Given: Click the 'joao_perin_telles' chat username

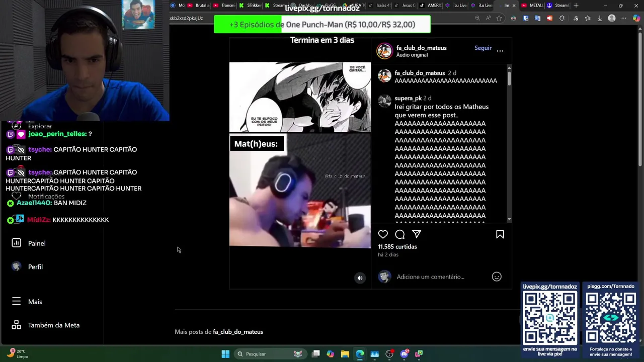Looking at the screenshot, I should click(57, 134).
